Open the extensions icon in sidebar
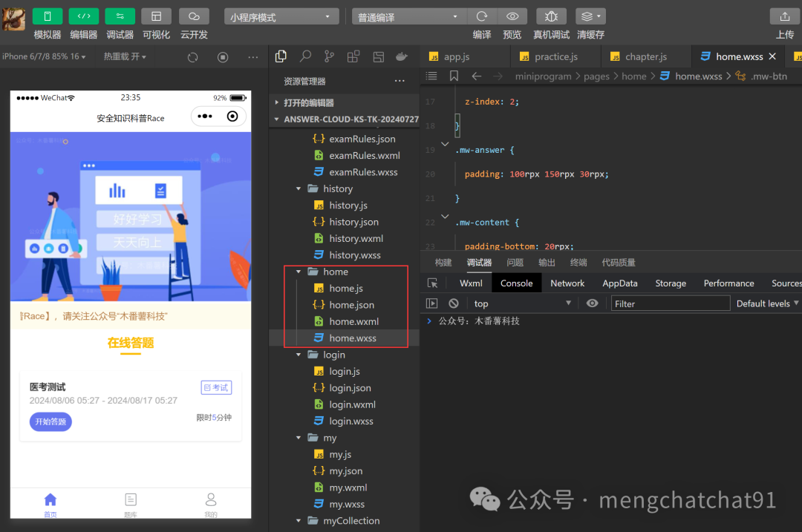The width and height of the screenshot is (802, 532). (353, 56)
